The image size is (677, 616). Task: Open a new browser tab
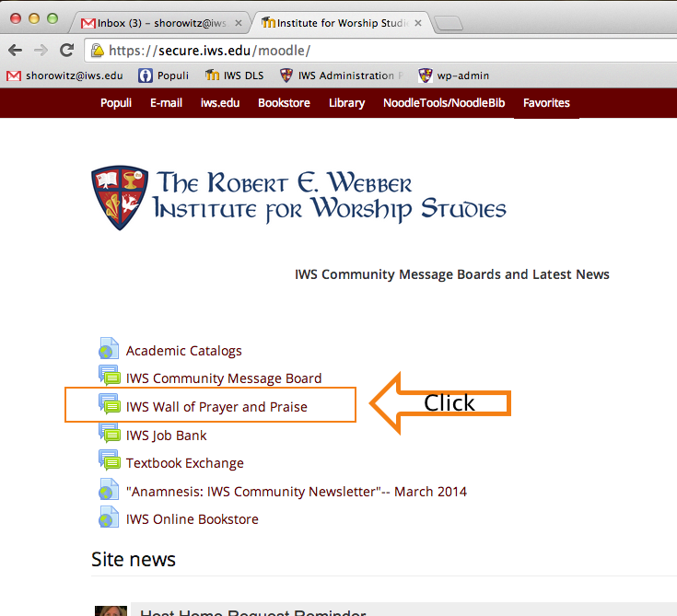[x=449, y=24]
